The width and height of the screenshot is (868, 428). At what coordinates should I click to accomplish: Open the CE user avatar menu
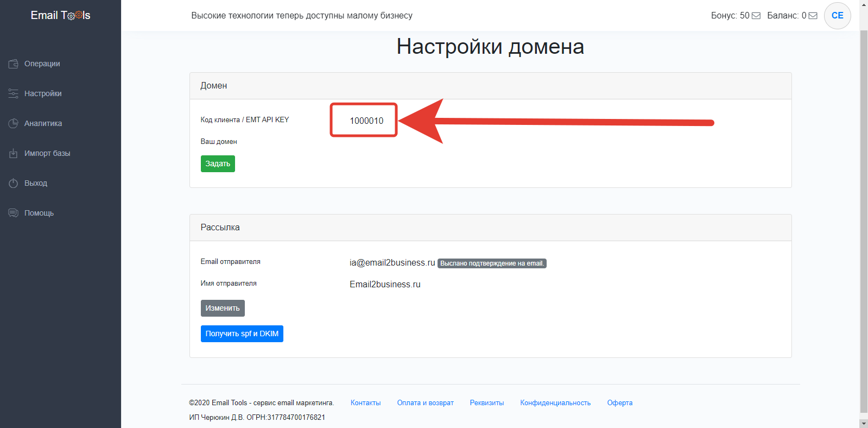click(x=837, y=16)
